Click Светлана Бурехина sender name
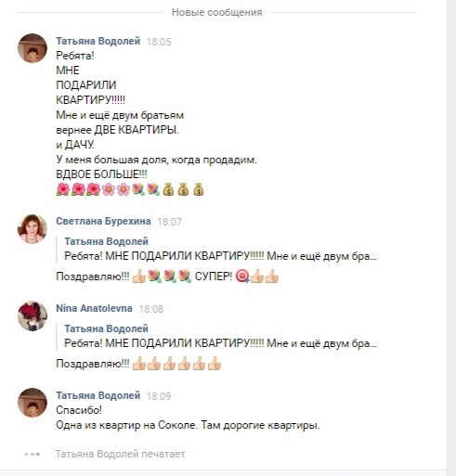The width and height of the screenshot is (456, 476). (x=103, y=221)
